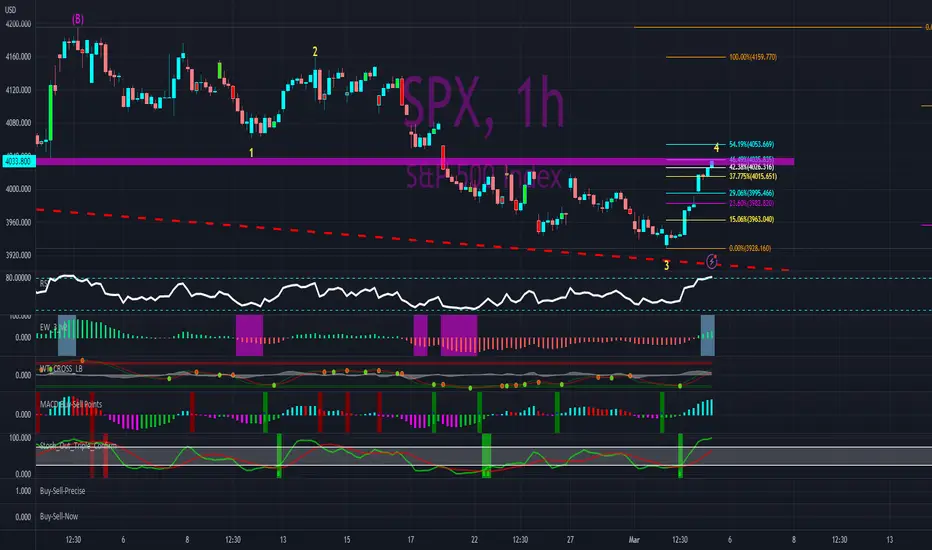Select the 0.00%(3928.160) Fibonacci level label
This screenshot has height=550, width=932.
tap(750, 249)
